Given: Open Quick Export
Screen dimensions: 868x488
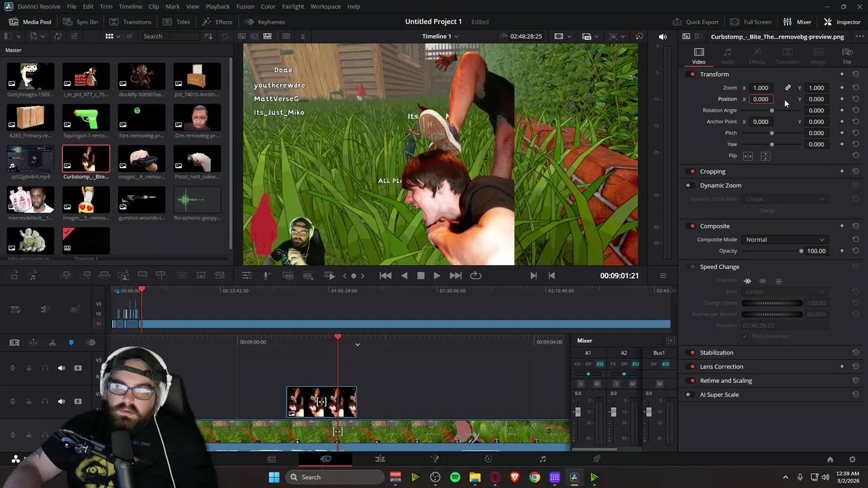Looking at the screenshot, I should tap(695, 22).
